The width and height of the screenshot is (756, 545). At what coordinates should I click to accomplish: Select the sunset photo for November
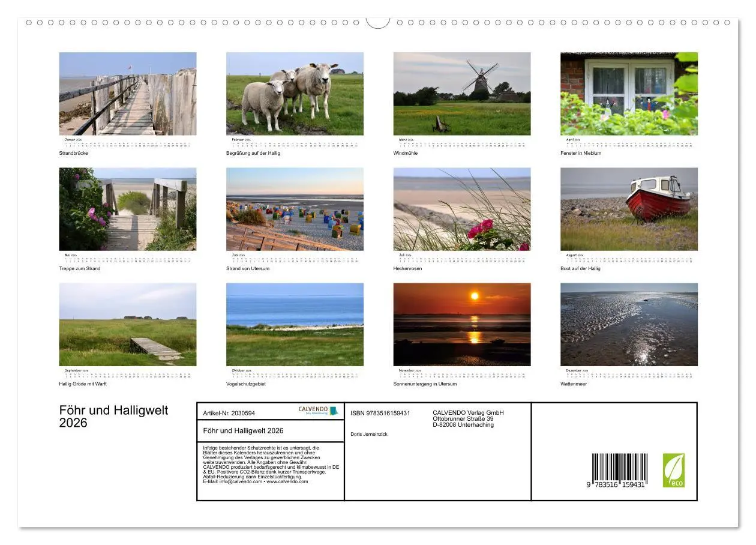(x=462, y=325)
